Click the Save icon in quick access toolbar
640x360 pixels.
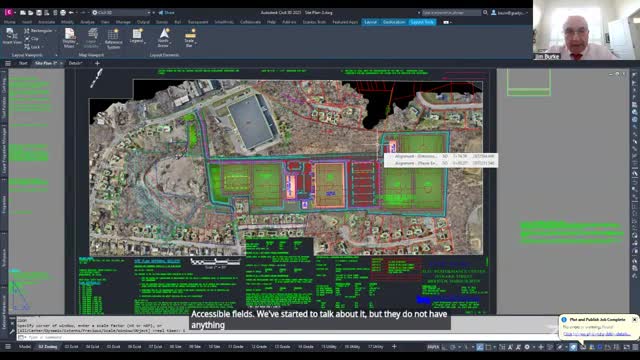point(39,13)
